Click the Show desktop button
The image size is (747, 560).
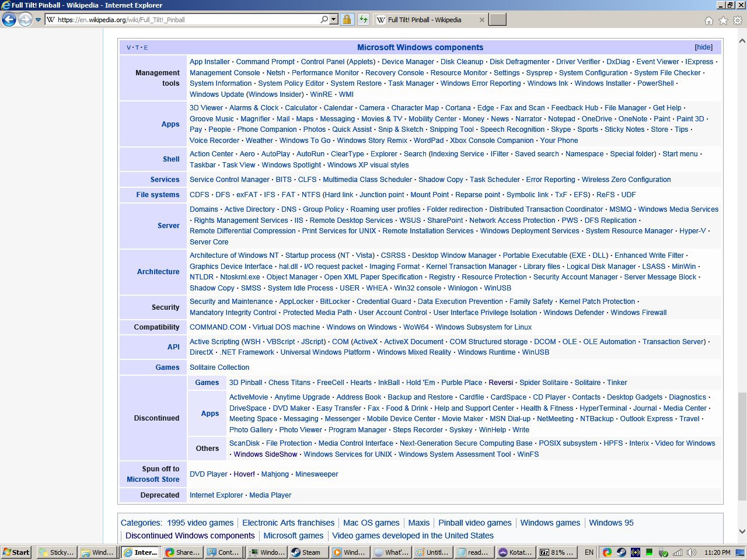(740, 552)
